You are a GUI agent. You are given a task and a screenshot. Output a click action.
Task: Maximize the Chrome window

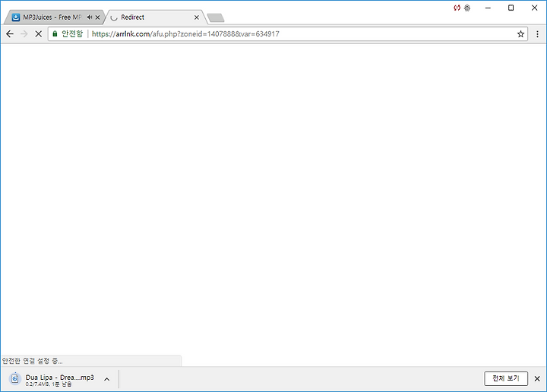[511, 8]
